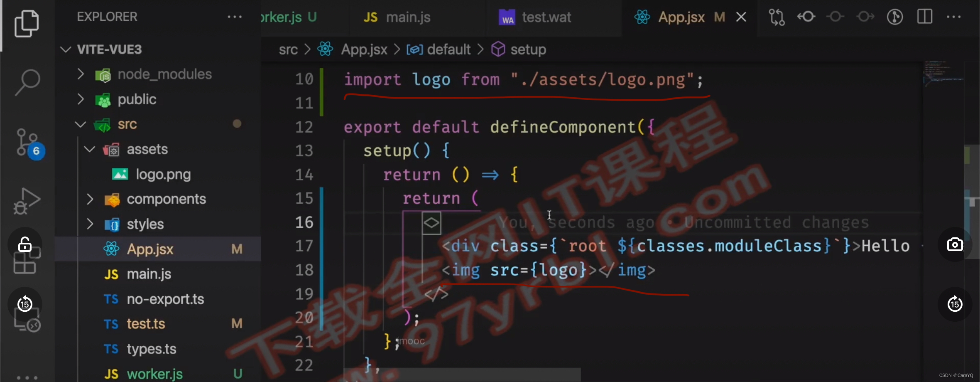Expand the styles folder

[90, 224]
